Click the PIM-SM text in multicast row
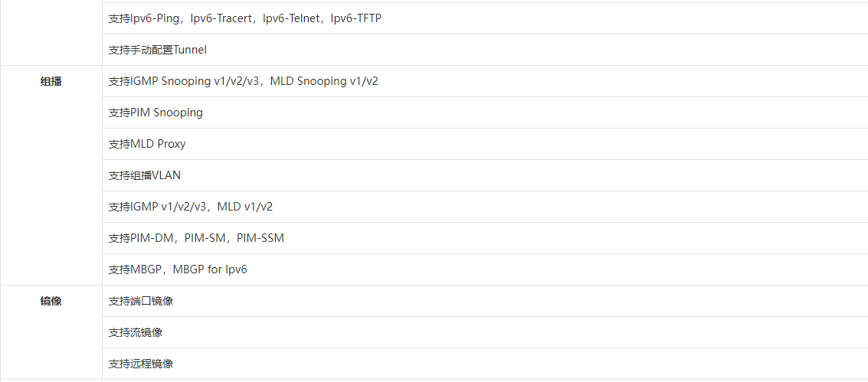The height and width of the screenshot is (382, 868). (205, 238)
